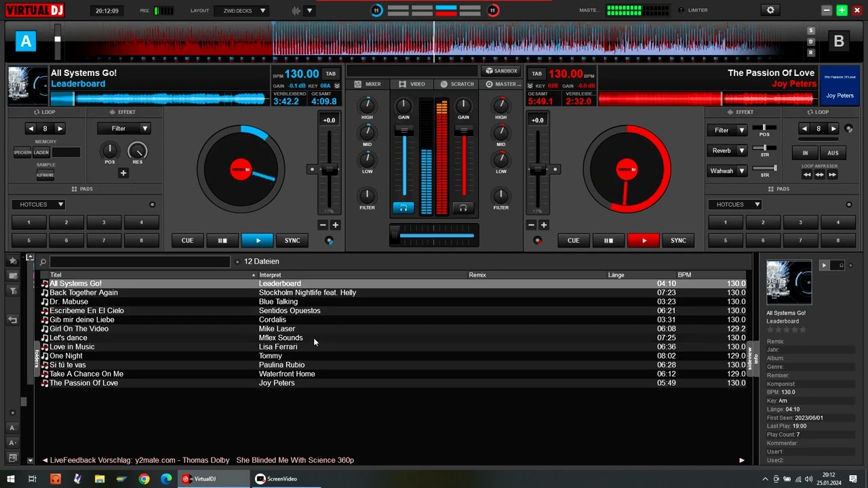Open the waveform display dropdown arrow

coord(309,11)
